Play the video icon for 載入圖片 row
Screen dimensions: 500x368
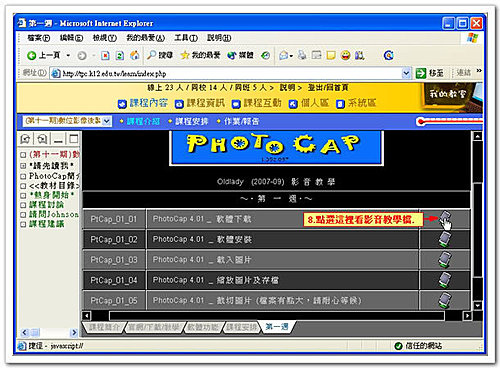pos(445,260)
